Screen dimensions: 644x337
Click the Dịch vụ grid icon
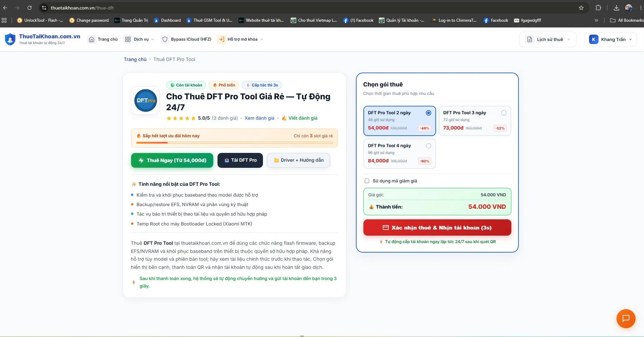coord(128,39)
